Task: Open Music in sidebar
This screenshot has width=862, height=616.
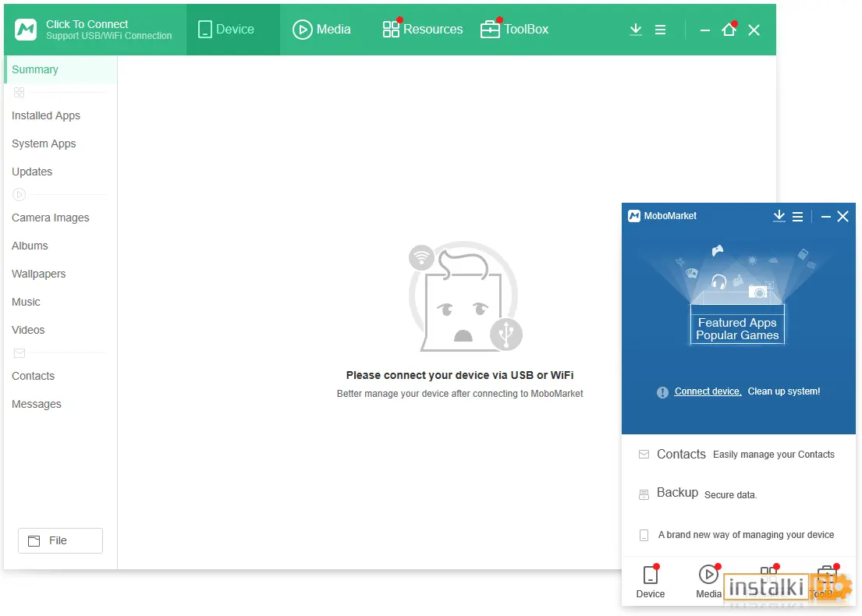Action: tap(26, 302)
